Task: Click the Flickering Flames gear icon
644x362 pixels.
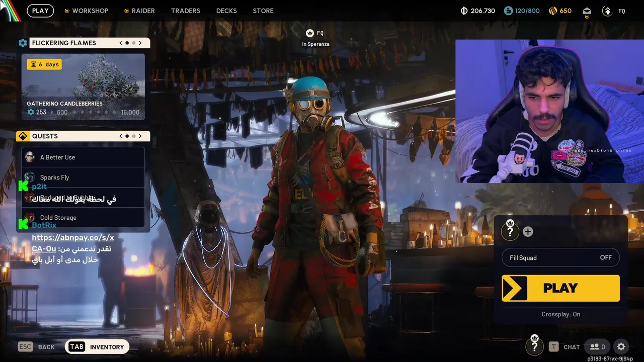Action: point(23,43)
